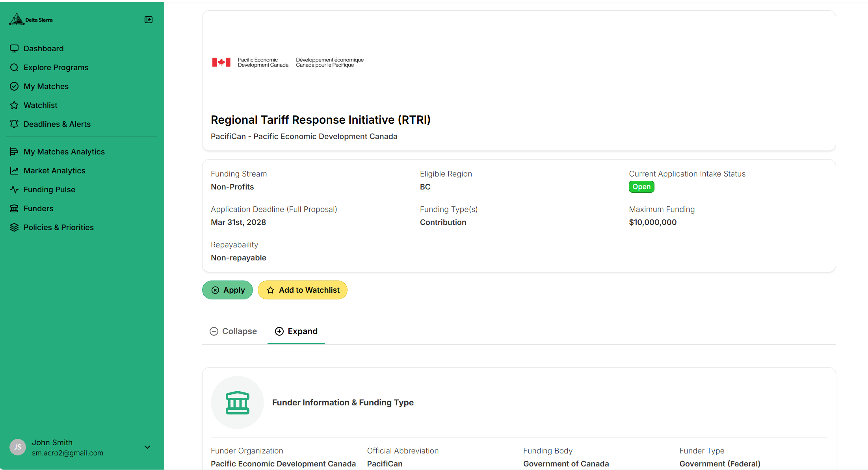Click the sm.acro2@gmail.com email text
Image resolution: width=868 pixels, height=470 pixels.
pos(68,453)
